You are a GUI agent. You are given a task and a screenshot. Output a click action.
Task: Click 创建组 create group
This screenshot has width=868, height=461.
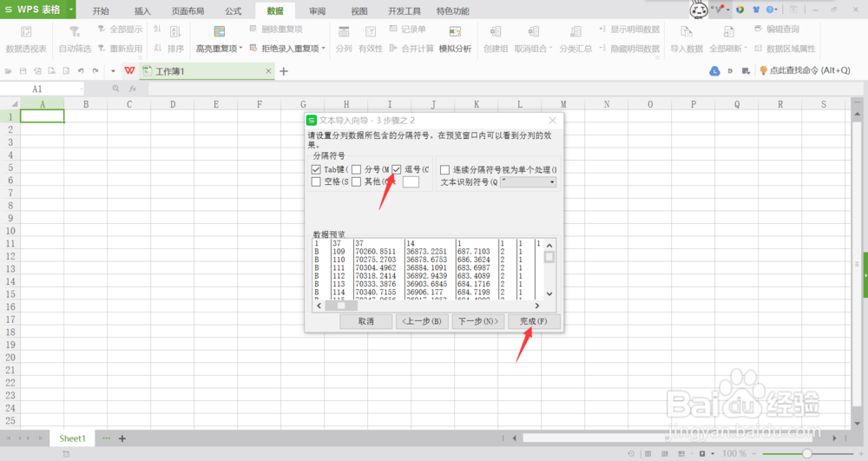[496, 39]
